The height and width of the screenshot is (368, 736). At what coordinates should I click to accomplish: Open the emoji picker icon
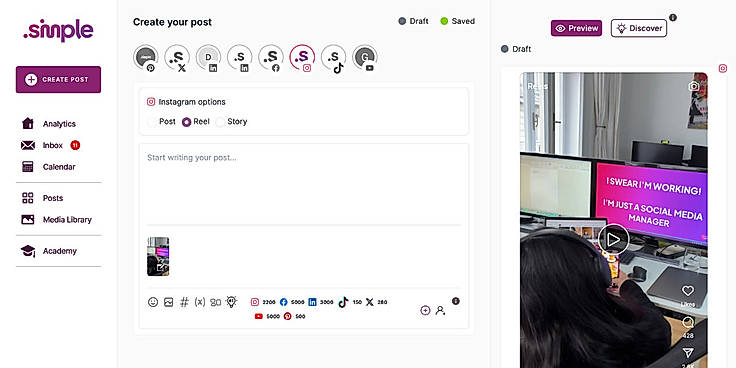coord(153,302)
